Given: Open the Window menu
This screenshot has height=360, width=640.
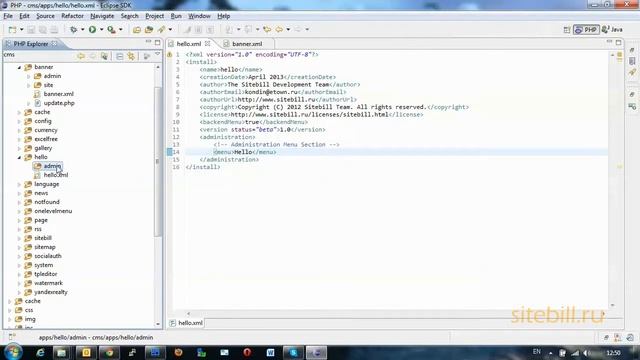Looking at the screenshot, I should click(x=199, y=16).
